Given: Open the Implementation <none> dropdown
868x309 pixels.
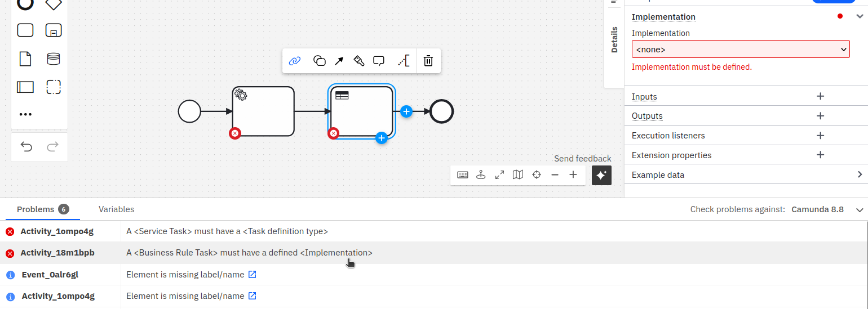Looking at the screenshot, I should (741, 50).
